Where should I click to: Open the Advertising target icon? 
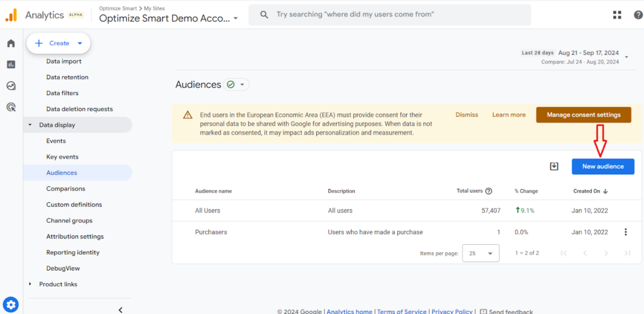click(11, 107)
